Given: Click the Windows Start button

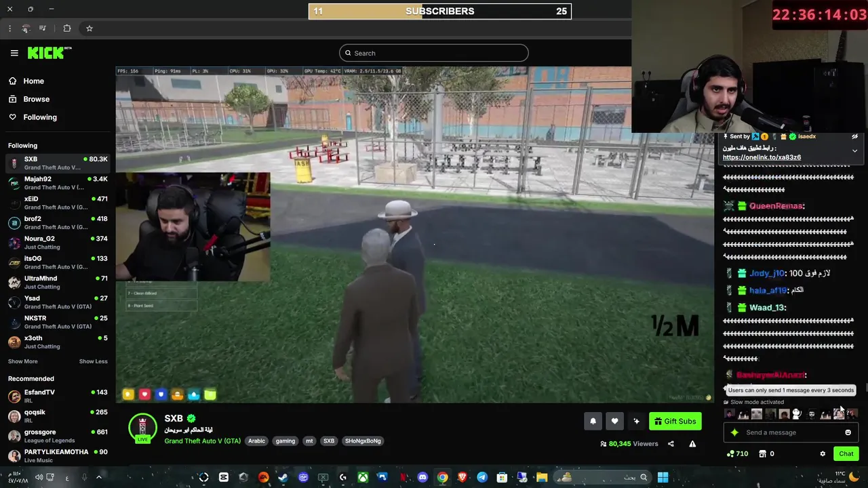Looking at the screenshot, I should [663, 477].
